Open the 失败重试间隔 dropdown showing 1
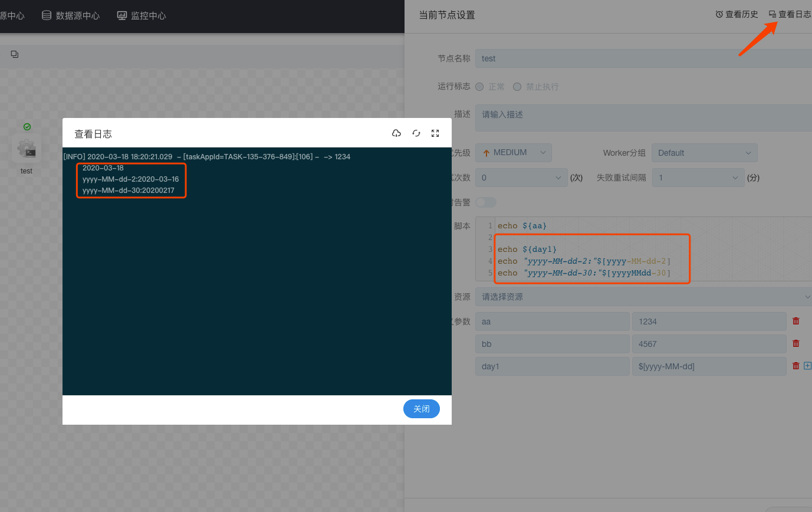 coord(698,178)
